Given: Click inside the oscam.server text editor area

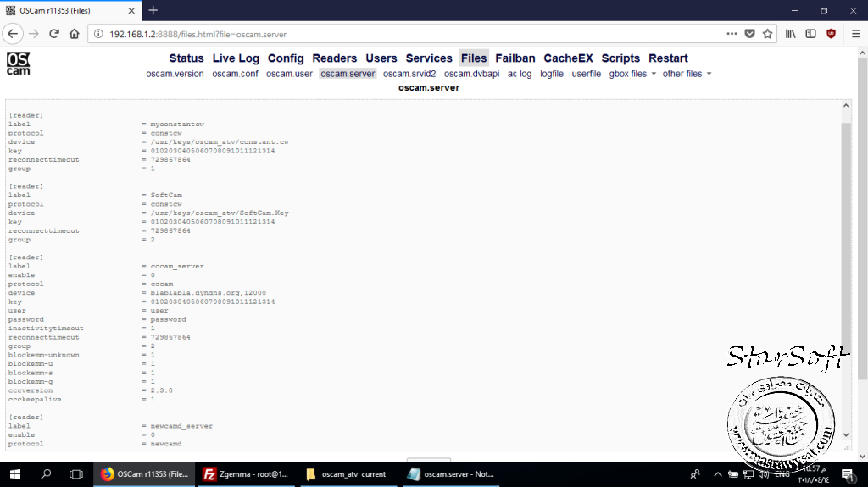Looking at the screenshot, I should (x=423, y=275).
